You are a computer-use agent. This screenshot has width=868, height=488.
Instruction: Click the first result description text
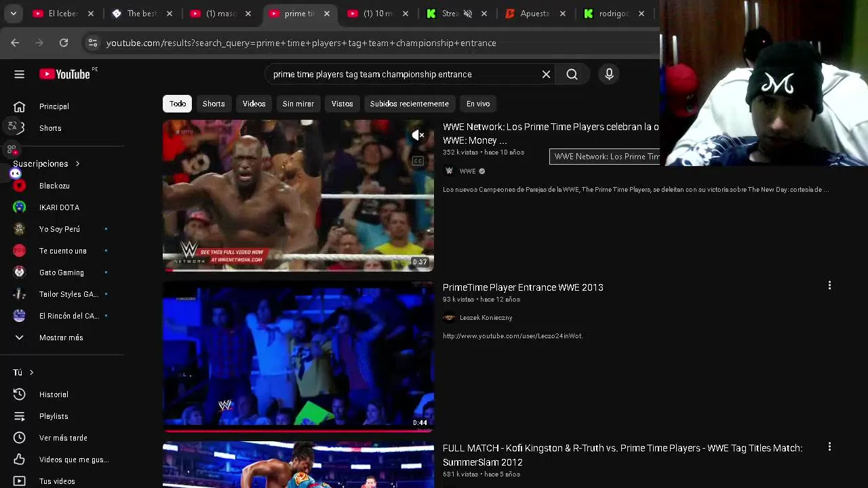point(635,190)
